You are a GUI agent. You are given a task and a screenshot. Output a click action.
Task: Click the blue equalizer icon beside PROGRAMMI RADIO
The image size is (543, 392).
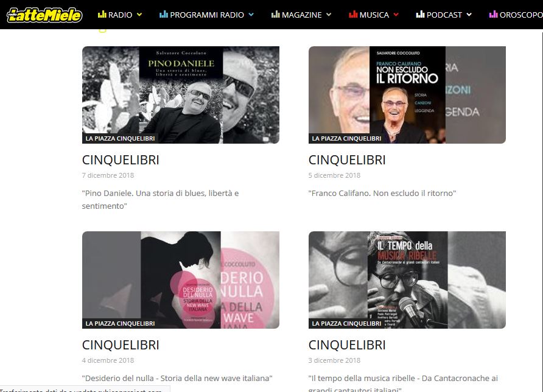164,14
